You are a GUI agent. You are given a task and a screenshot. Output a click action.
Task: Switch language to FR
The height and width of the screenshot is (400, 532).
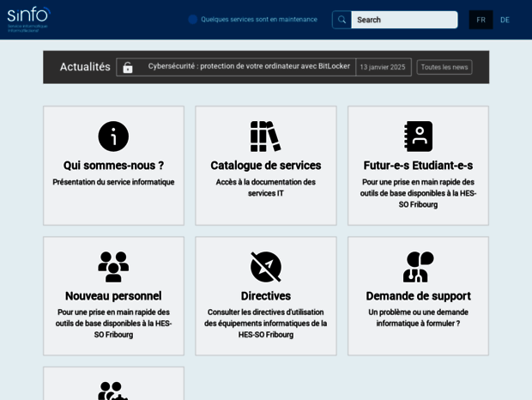click(481, 20)
